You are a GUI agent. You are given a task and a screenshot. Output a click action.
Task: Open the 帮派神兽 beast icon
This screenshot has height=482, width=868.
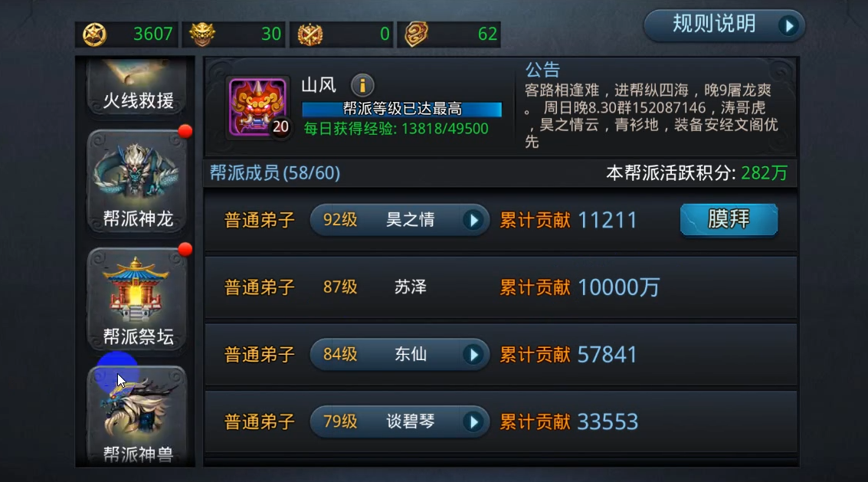tap(136, 415)
